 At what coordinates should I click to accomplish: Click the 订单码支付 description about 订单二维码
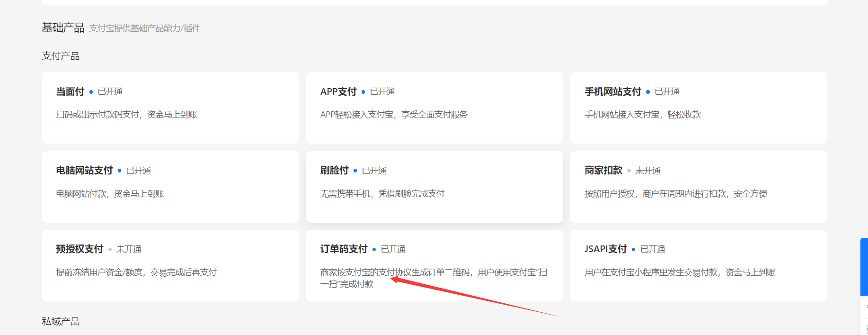coord(434,278)
